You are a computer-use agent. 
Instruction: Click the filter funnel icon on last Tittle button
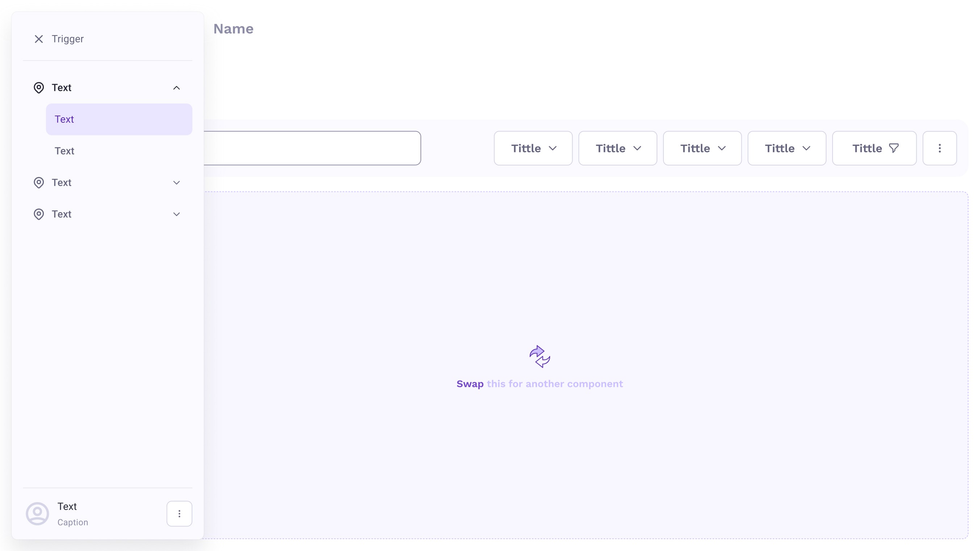894,148
